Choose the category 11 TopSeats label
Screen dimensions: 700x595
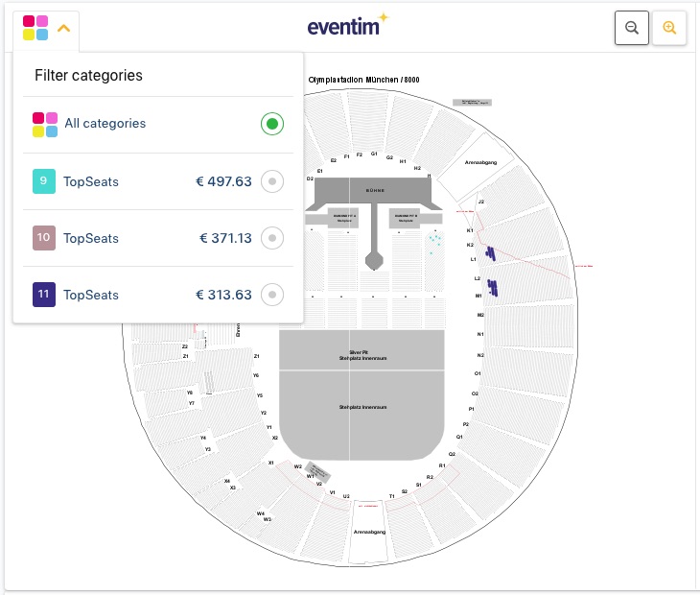point(91,295)
